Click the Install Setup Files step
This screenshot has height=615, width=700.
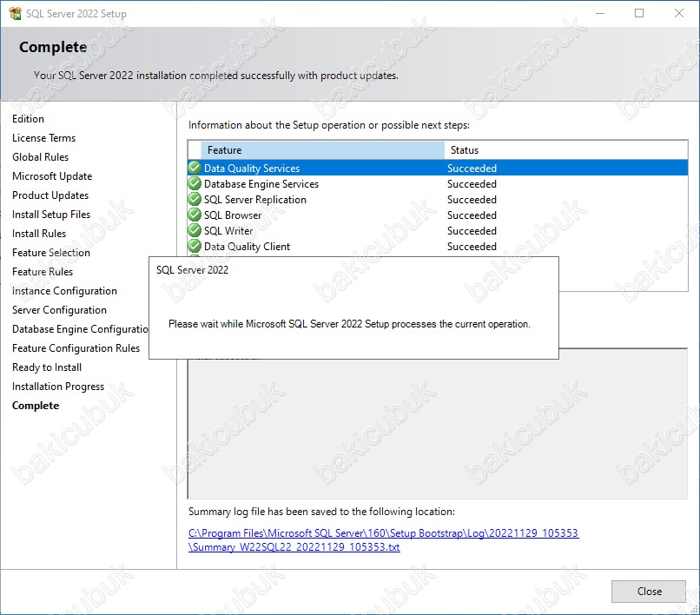pyautogui.click(x=51, y=215)
